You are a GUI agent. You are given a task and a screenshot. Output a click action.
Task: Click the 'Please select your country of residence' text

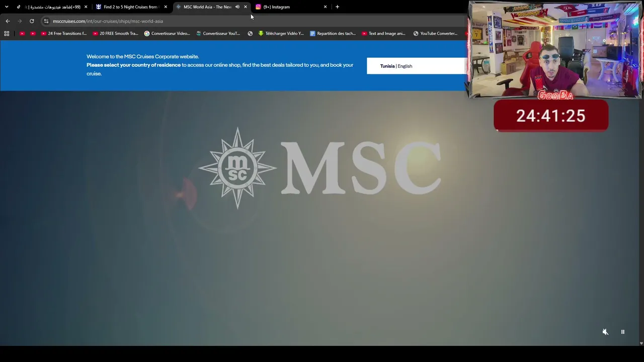133,65
